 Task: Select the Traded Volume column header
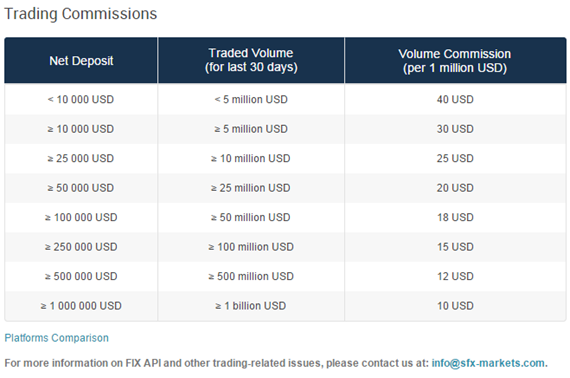251,60
